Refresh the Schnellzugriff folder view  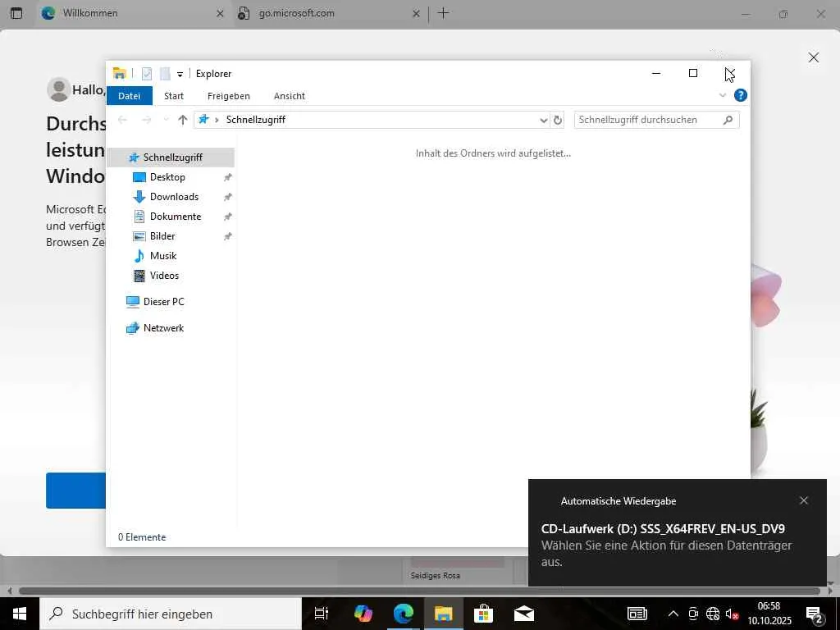pos(557,120)
